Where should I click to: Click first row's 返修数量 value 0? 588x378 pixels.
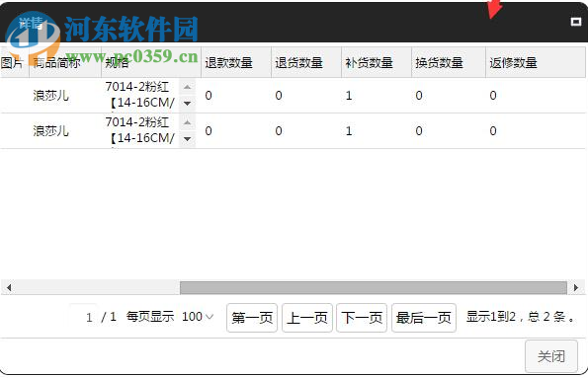(x=493, y=96)
